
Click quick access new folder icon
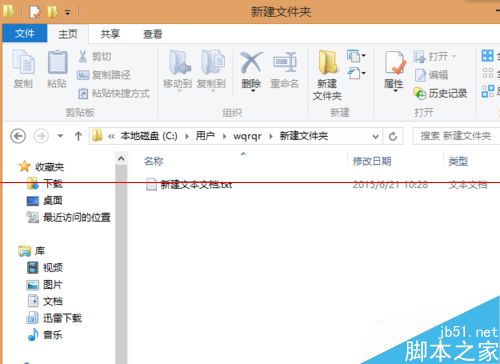click(52, 12)
